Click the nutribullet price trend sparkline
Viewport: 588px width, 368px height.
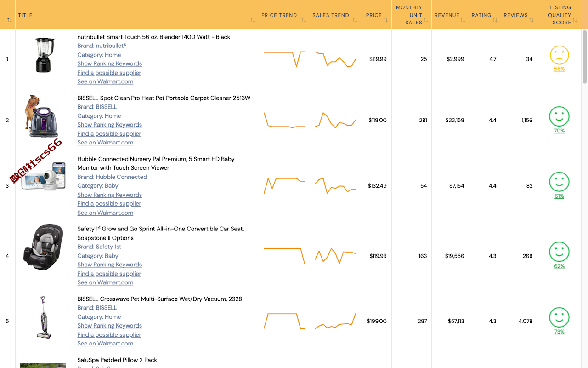(284, 59)
